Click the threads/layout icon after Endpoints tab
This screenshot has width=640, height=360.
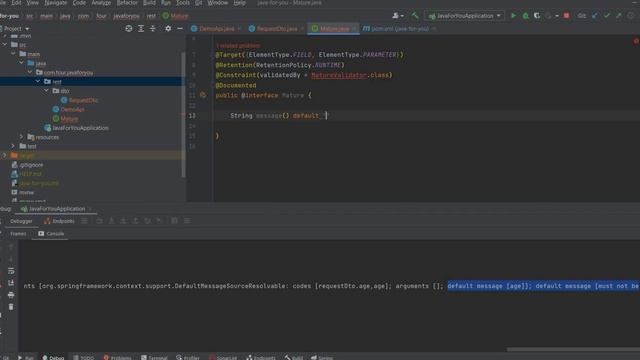[84, 221]
